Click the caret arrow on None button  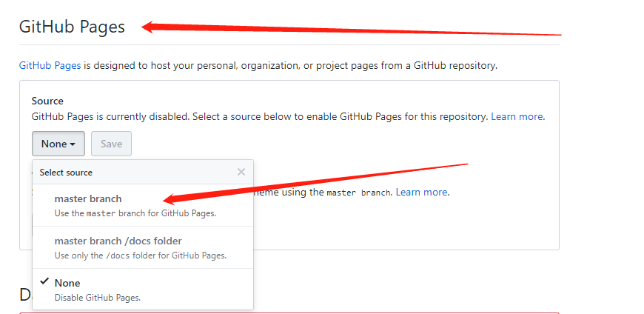(x=73, y=144)
